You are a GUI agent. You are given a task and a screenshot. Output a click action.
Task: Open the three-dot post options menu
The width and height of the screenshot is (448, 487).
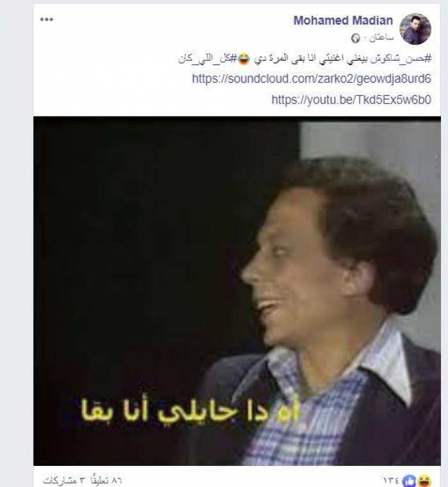coord(47,19)
